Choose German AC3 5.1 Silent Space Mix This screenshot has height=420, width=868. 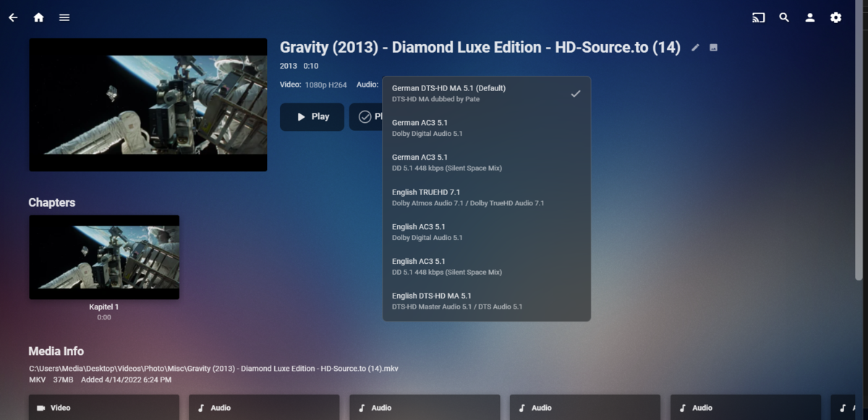486,163
